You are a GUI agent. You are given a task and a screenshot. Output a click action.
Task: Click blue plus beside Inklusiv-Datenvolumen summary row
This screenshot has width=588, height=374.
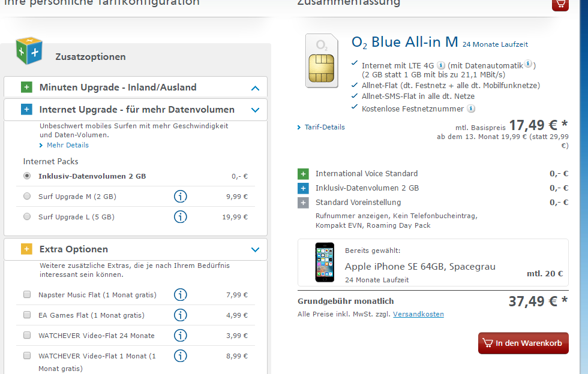(x=303, y=188)
